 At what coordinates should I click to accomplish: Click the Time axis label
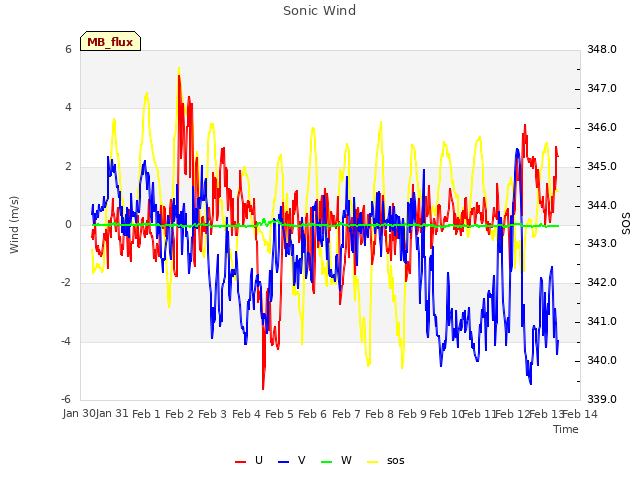[566, 429]
